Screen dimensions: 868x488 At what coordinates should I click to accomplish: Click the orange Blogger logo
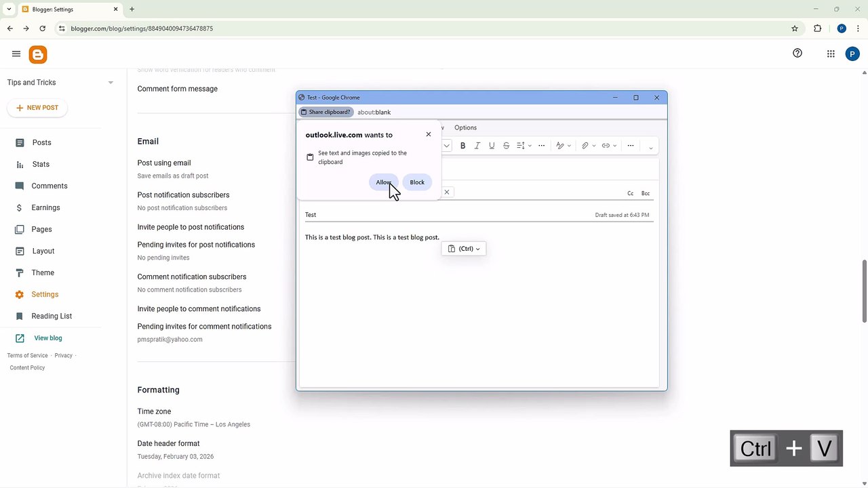[38, 55]
